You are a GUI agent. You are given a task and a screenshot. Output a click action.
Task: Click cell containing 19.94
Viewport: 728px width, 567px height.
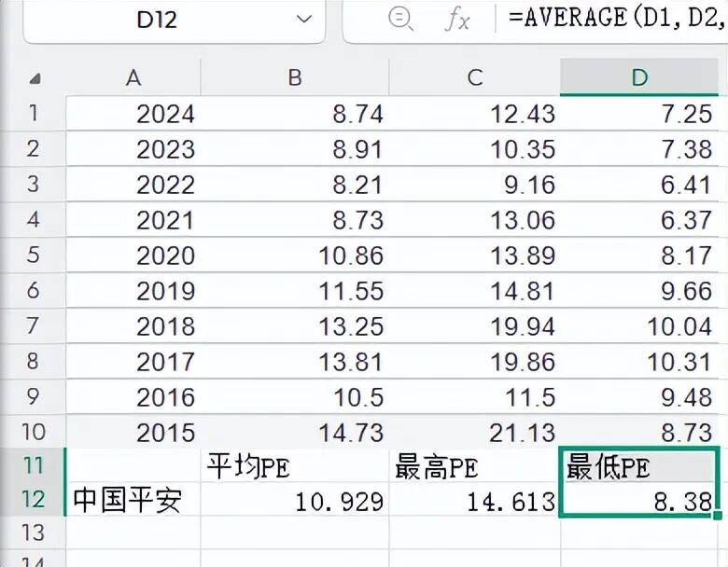click(474, 325)
